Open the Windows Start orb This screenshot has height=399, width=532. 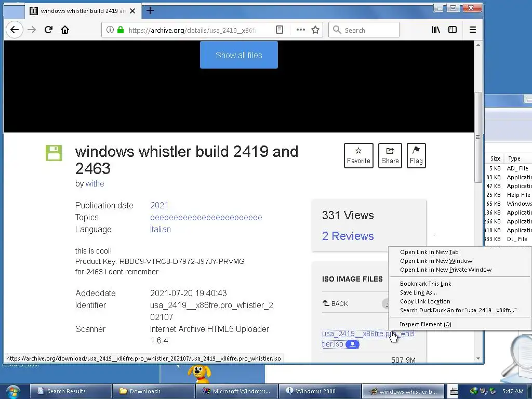(x=13, y=392)
